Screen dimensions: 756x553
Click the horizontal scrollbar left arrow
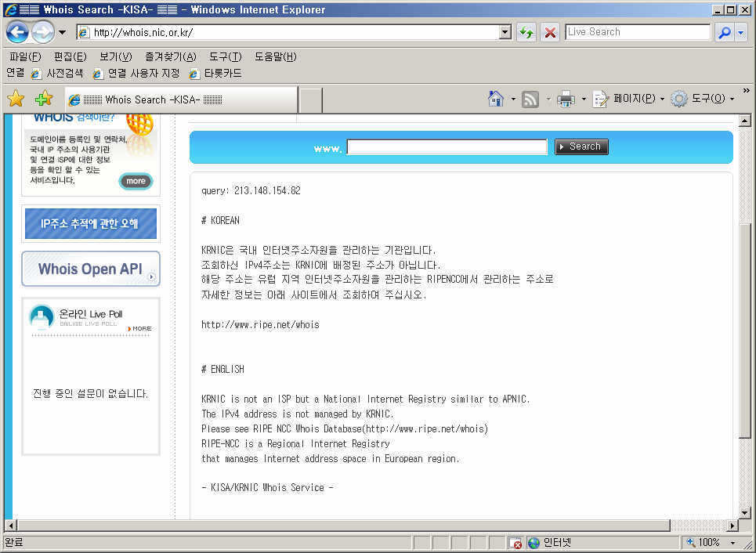click(10, 526)
